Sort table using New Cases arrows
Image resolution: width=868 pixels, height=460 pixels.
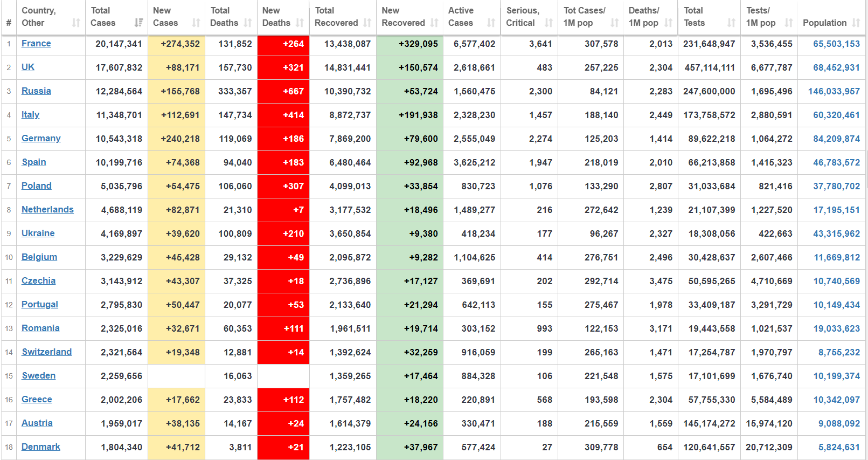196,23
